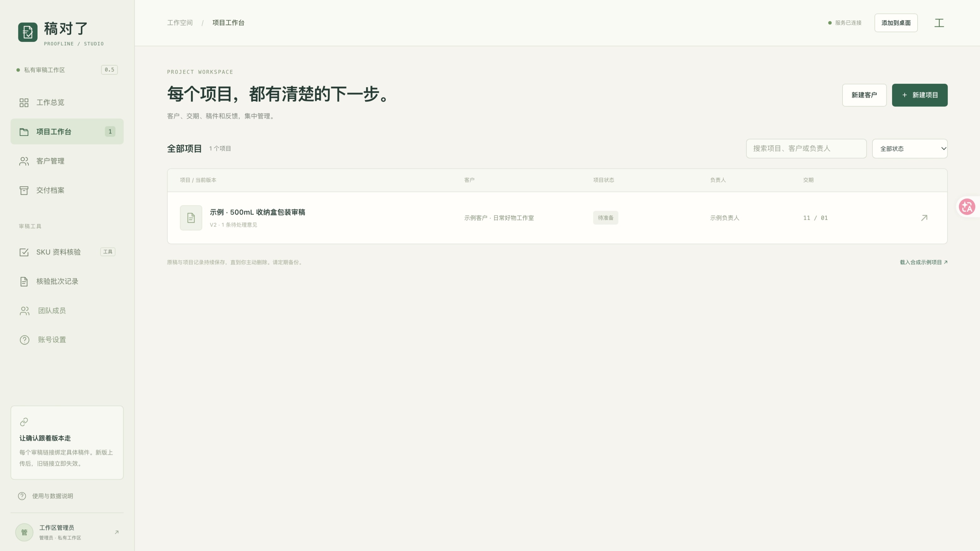Viewport: 980px width, 551px height.
Task: Click project title 示例 · 500mL 收纳盒包装审稿
Action: pos(258,212)
